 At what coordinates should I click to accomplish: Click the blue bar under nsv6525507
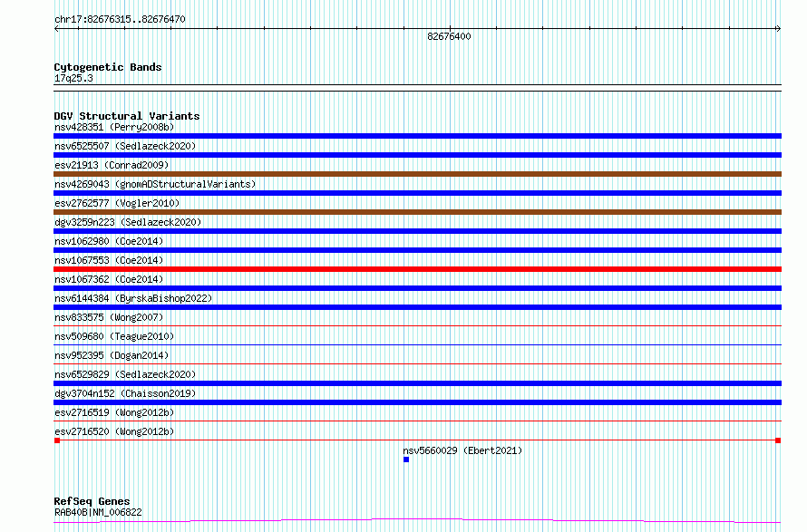pos(417,155)
